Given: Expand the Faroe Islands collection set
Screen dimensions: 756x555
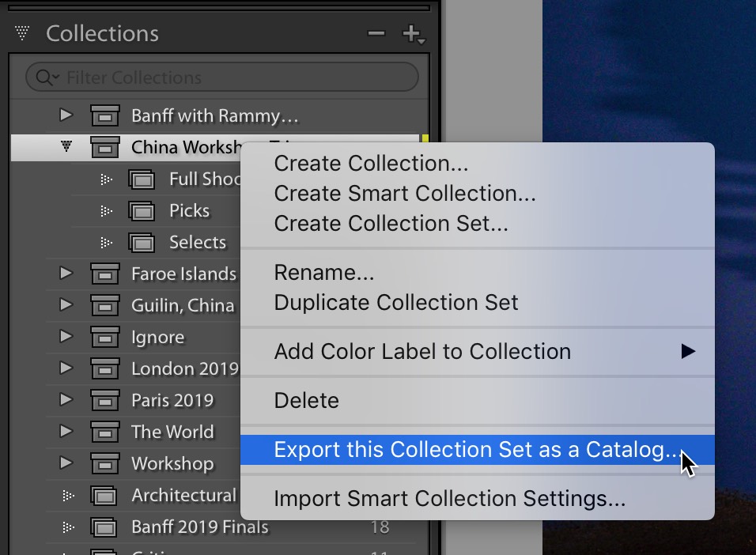Looking at the screenshot, I should coord(66,273).
